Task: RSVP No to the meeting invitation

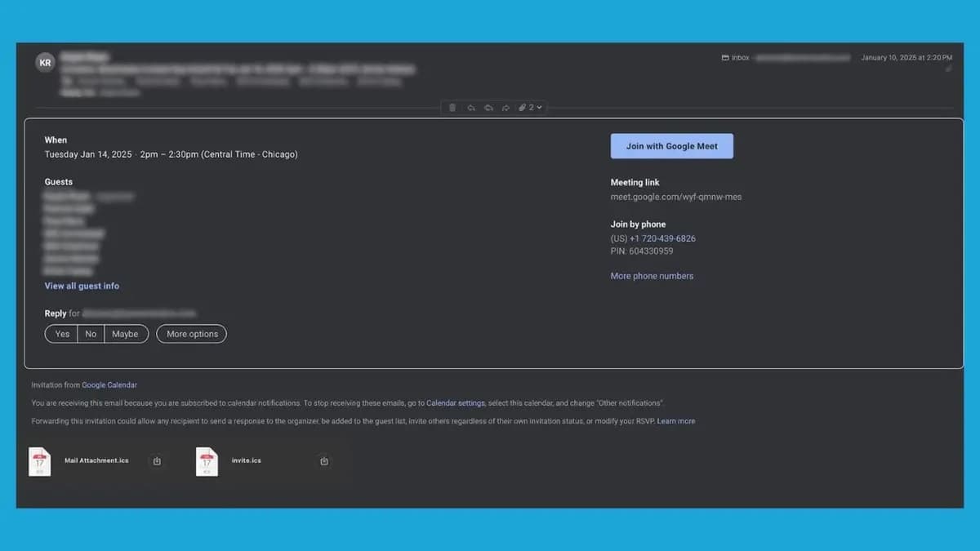Action: (x=91, y=334)
